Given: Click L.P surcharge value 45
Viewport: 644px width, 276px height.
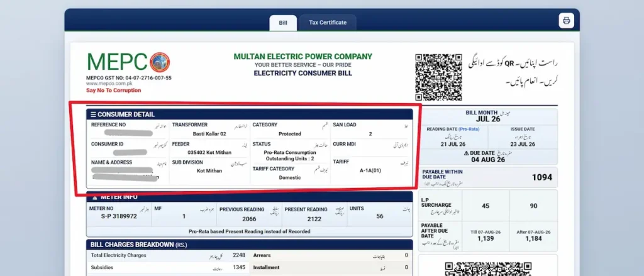Looking at the screenshot, I should [x=486, y=206].
